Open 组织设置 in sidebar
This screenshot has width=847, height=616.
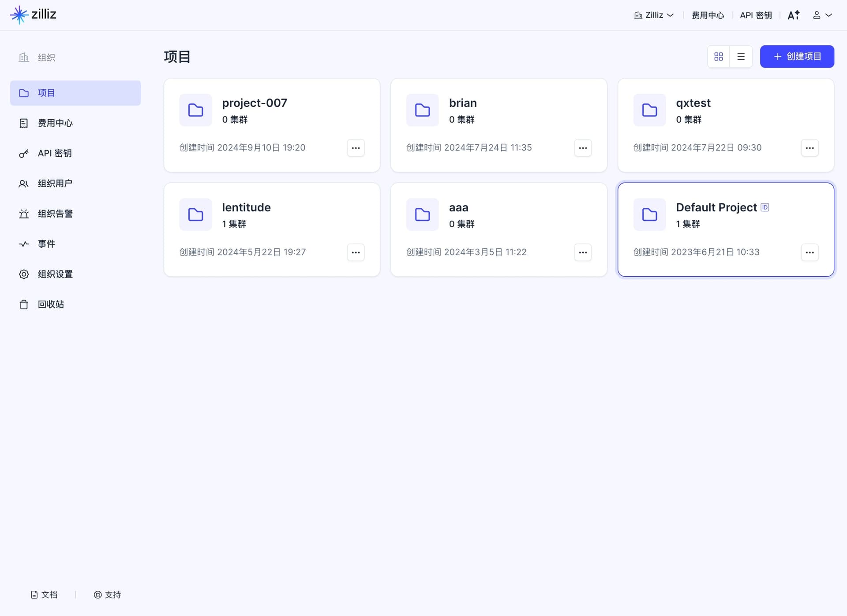75,274
